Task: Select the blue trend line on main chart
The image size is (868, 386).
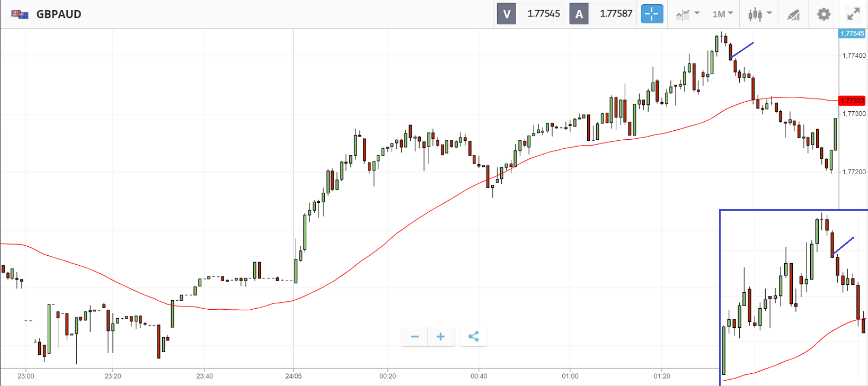Action: click(x=742, y=50)
